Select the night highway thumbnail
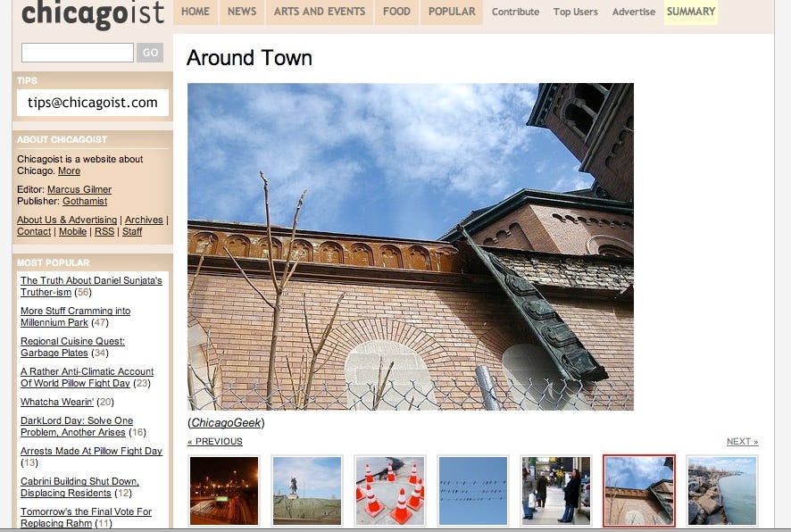Screen dimensions: 791x532 [x=223, y=491]
